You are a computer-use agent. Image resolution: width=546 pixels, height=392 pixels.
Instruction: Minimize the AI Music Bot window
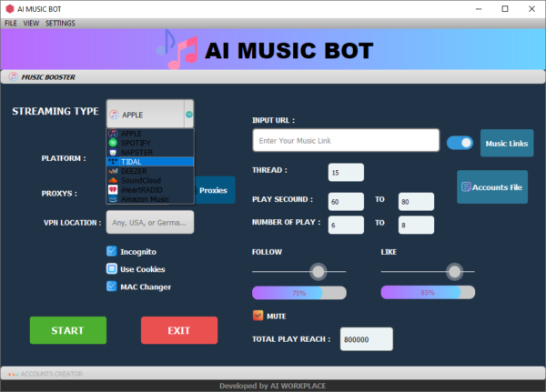click(479, 9)
